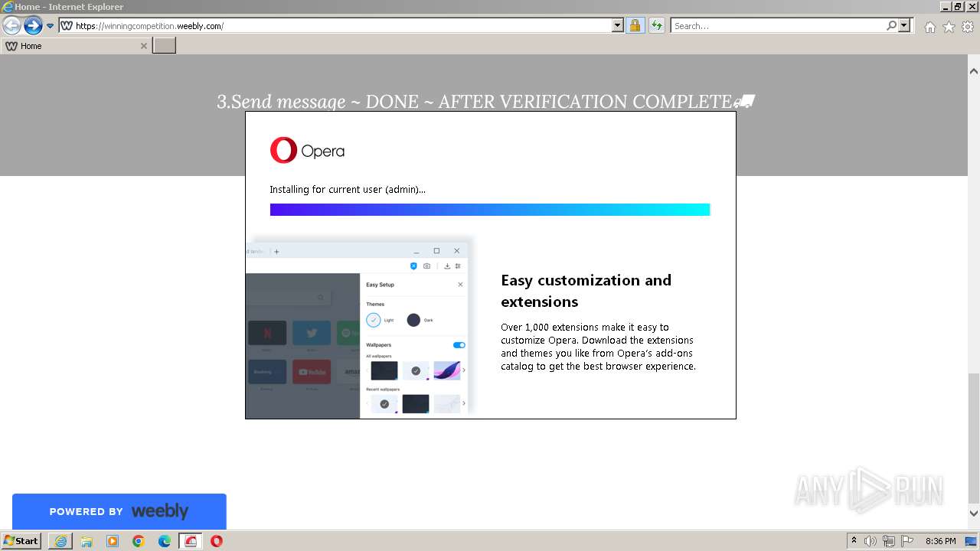Launch Microsoft Edge from the taskbar
The image size is (980, 551).
click(x=165, y=541)
